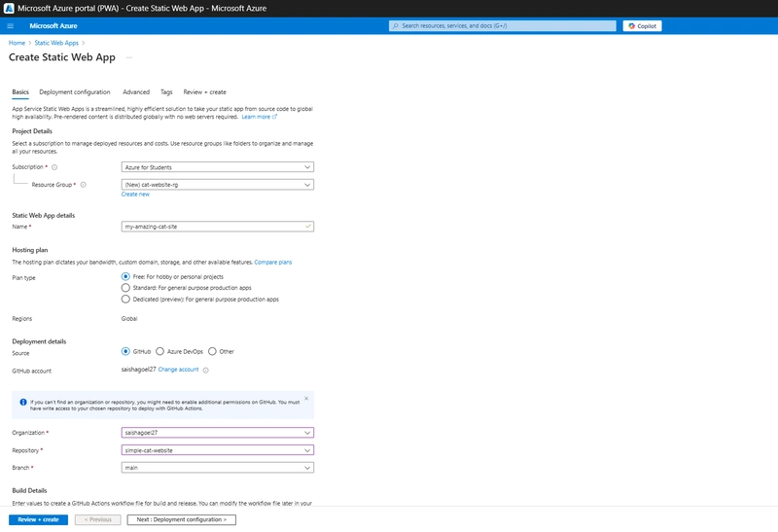The height and width of the screenshot is (532, 778).
Task: Open the more options ellipsis beside title
Action: click(129, 57)
